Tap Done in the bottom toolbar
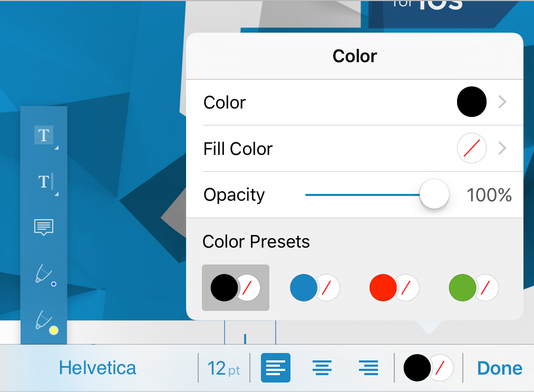 pos(499,368)
